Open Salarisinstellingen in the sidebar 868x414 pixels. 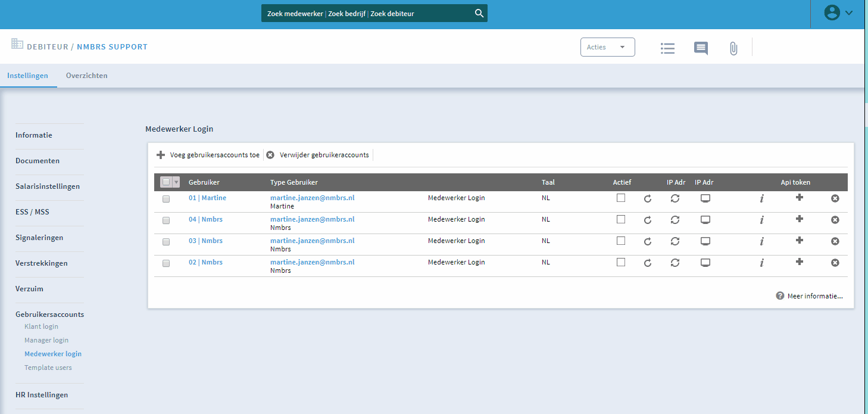[x=48, y=186]
